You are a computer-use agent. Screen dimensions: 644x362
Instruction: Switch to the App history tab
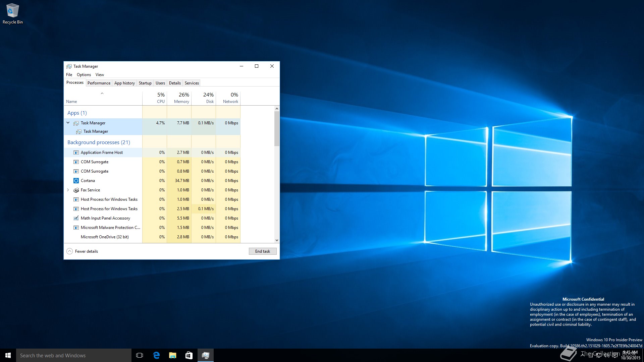coord(124,83)
